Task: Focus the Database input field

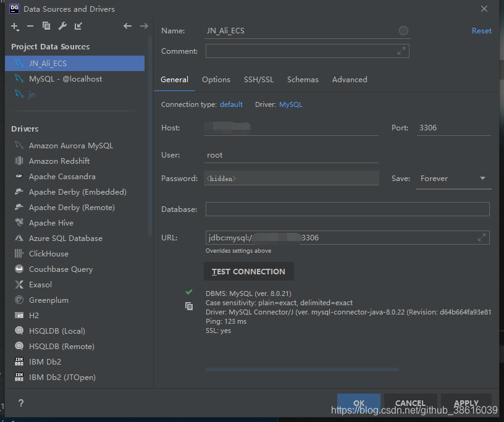Action: (x=348, y=209)
